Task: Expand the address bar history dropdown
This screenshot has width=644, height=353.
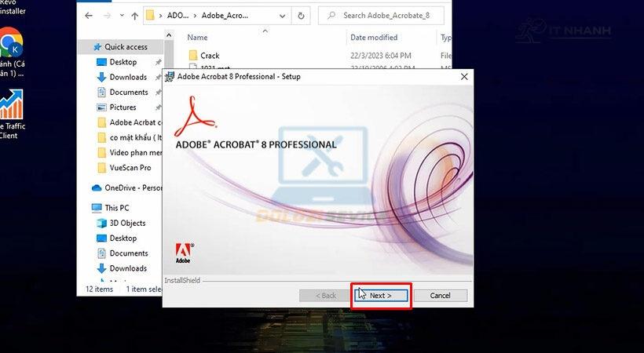Action: pyautogui.click(x=282, y=16)
